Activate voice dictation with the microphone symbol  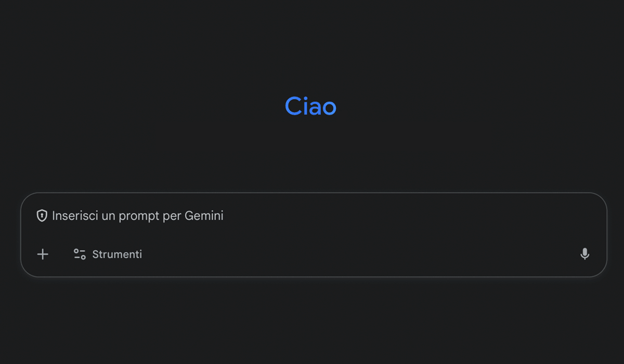584,254
